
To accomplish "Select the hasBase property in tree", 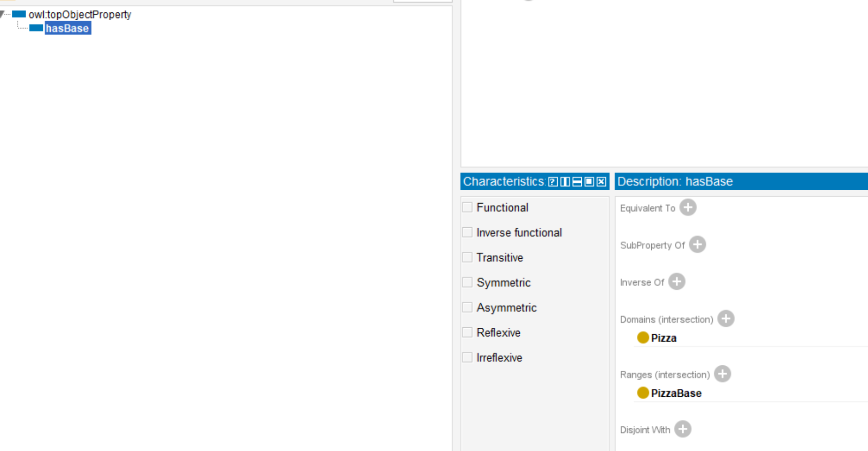I will (67, 28).
